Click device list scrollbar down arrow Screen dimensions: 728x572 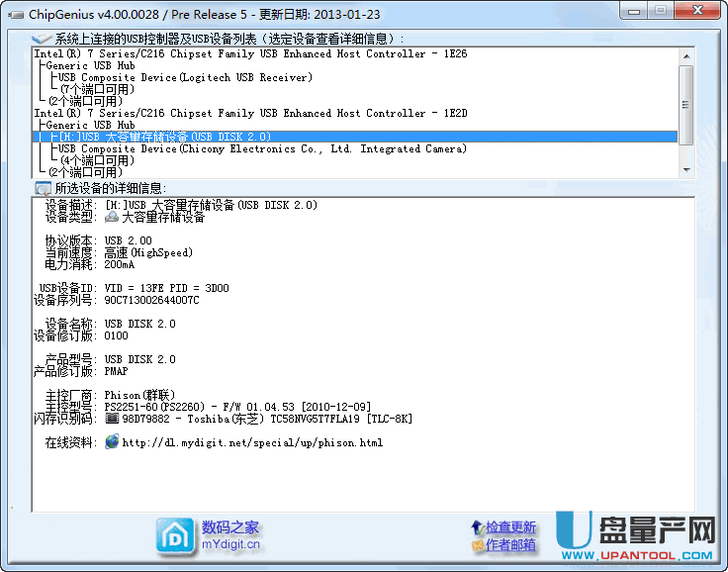pyautogui.click(x=686, y=169)
